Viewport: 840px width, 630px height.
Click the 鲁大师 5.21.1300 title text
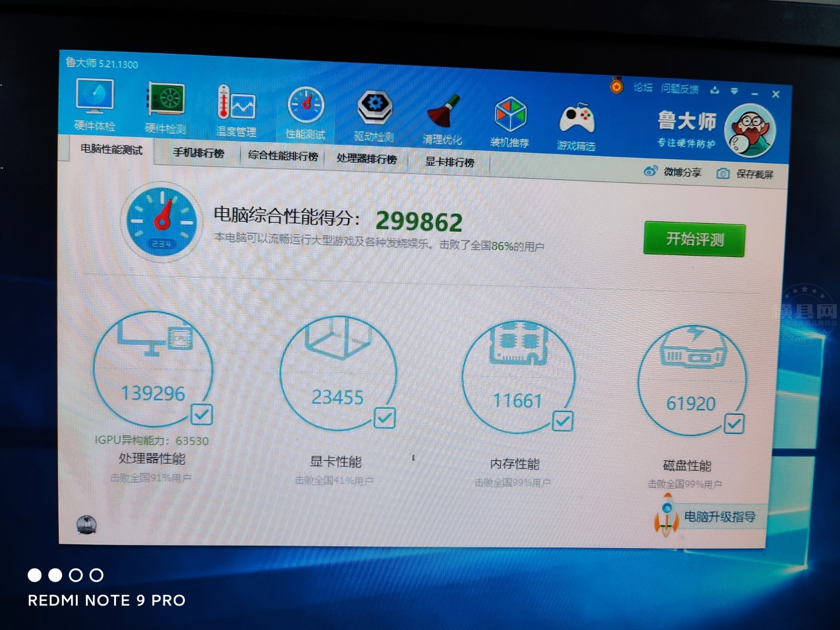tap(102, 63)
